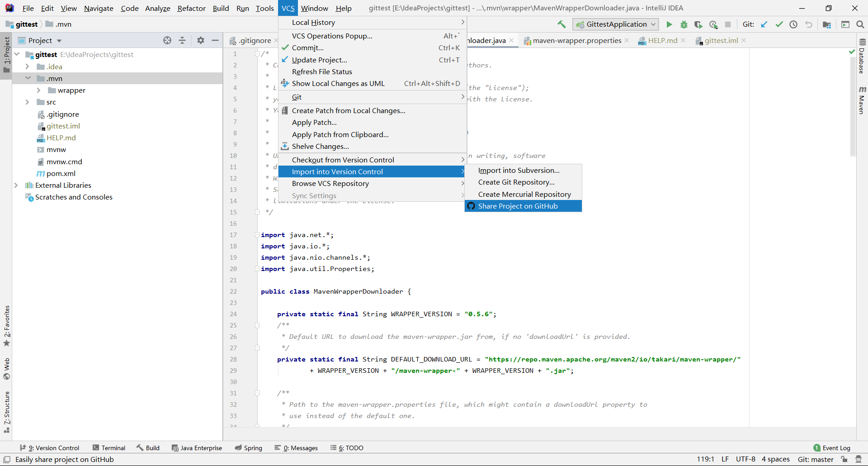Open the Project view selector dropdown

click(x=40, y=40)
